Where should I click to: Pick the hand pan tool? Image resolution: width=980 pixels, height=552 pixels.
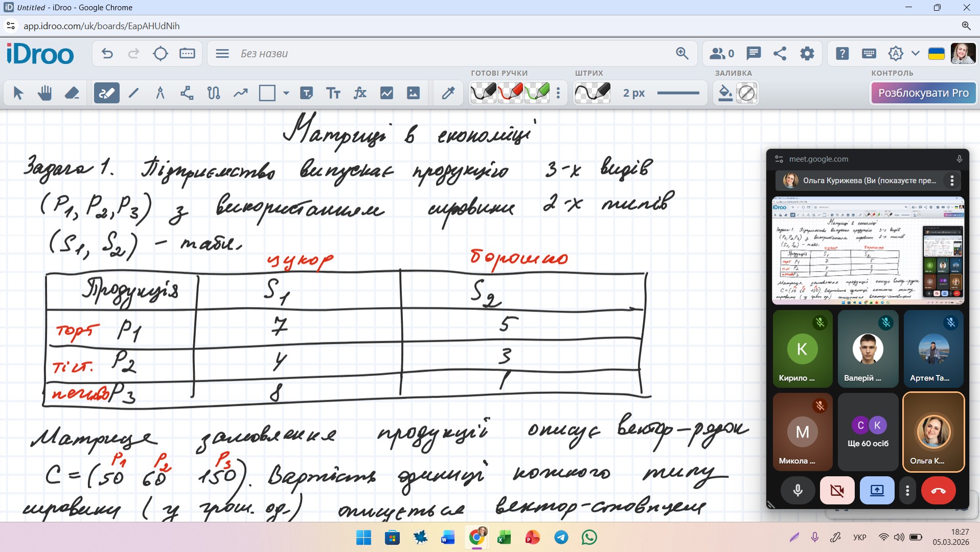(44, 93)
